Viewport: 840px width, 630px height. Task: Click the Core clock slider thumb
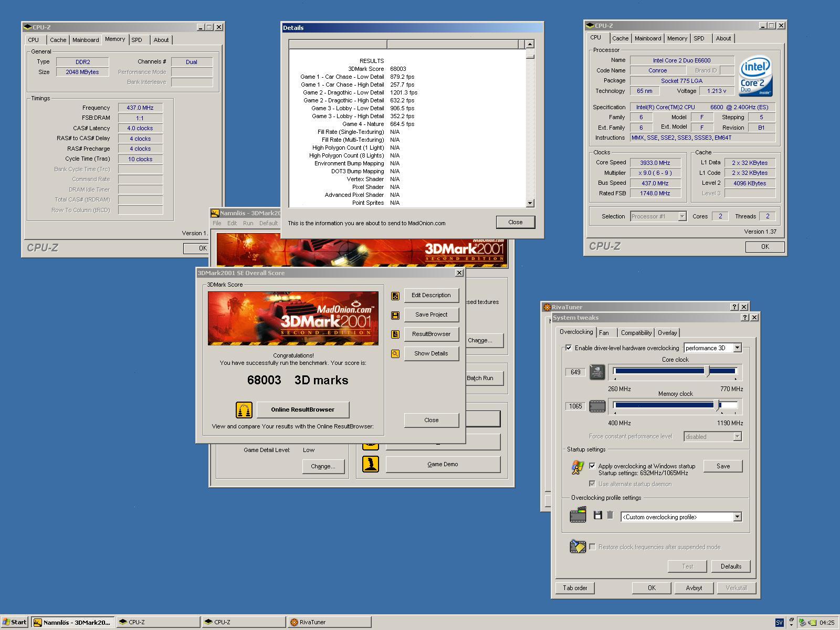(x=707, y=371)
